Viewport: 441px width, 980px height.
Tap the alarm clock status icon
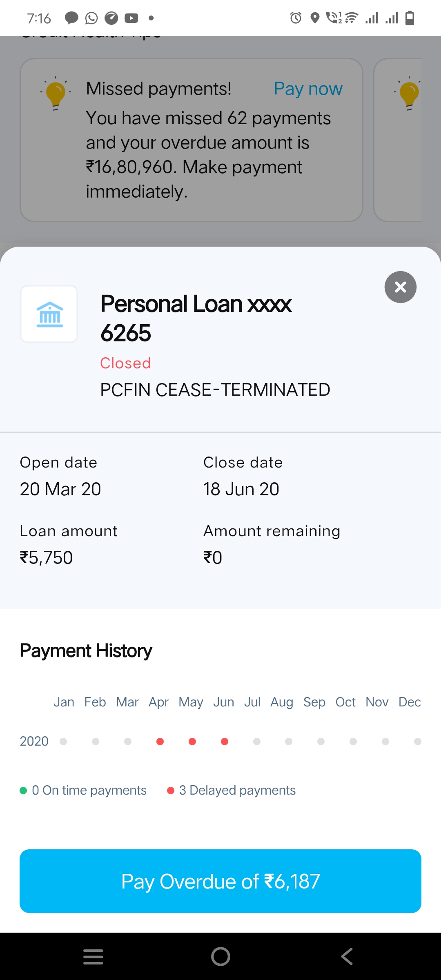296,18
